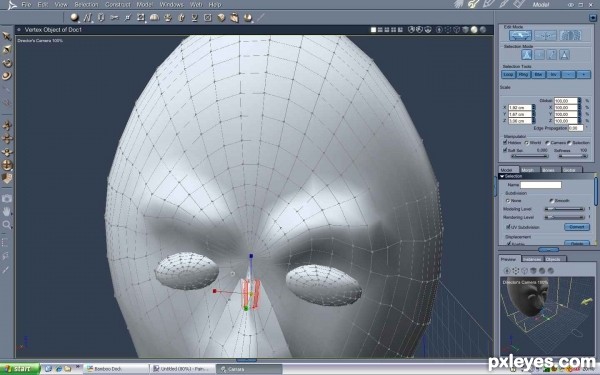Click the third Edit Mode button
This screenshot has height=375, width=600.
[x=570, y=36]
